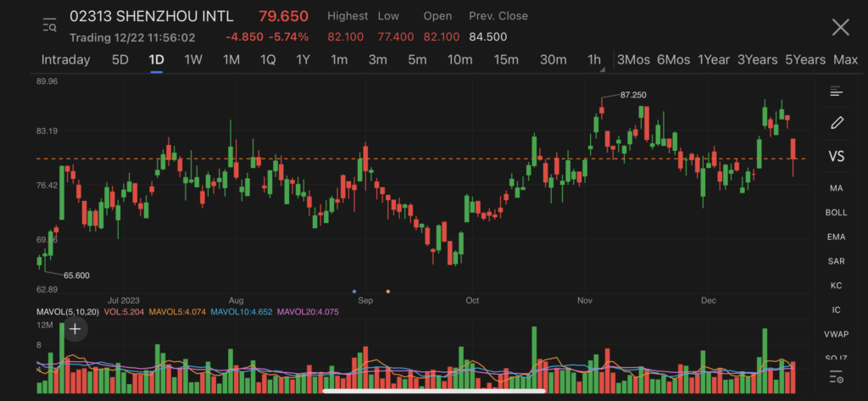The width and height of the screenshot is (868, 401).
Task: Enable the BOLL indicator overlay
Action: click(836, 212)
